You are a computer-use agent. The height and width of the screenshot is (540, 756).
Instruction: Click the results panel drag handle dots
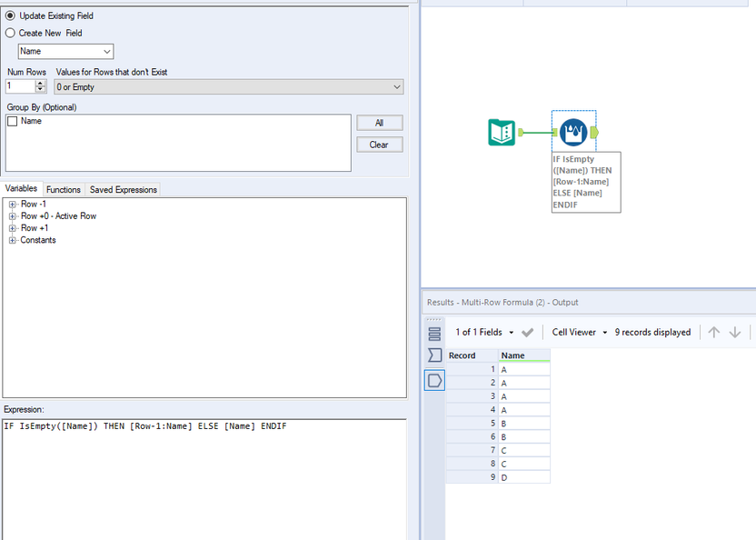pos(434,319)
